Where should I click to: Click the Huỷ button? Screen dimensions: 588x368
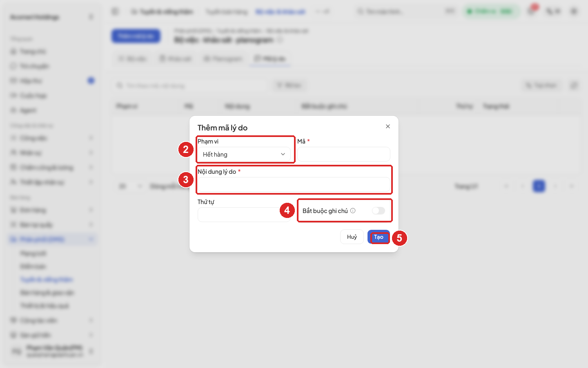352,237
